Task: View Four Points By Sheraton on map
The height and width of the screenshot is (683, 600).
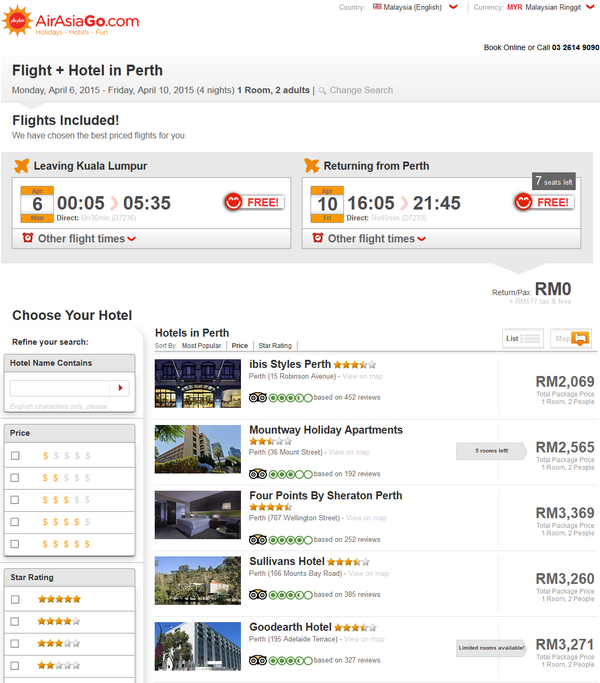Action: tap(366, 518)
